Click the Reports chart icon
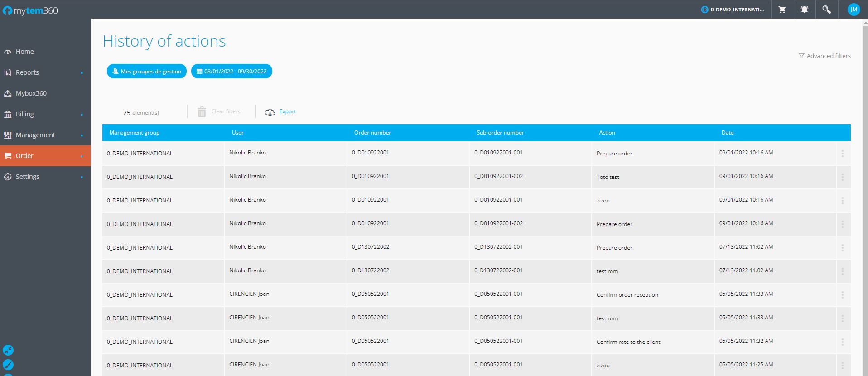The width and height of the screenshot is (868, 376). 8,72
